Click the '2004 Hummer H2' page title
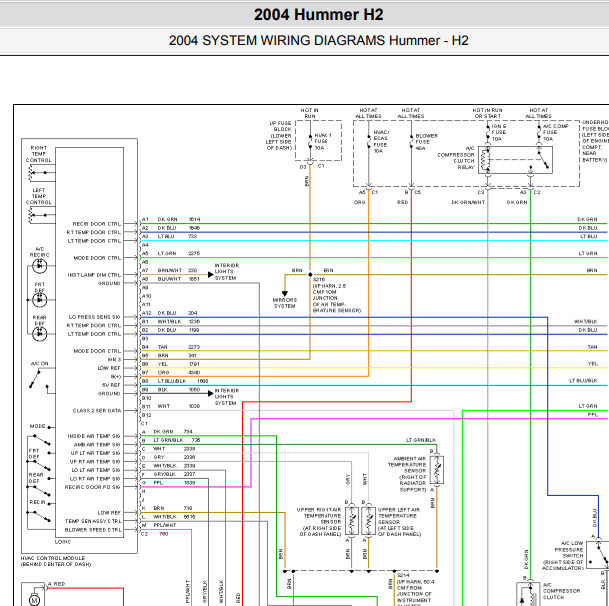 318,15
